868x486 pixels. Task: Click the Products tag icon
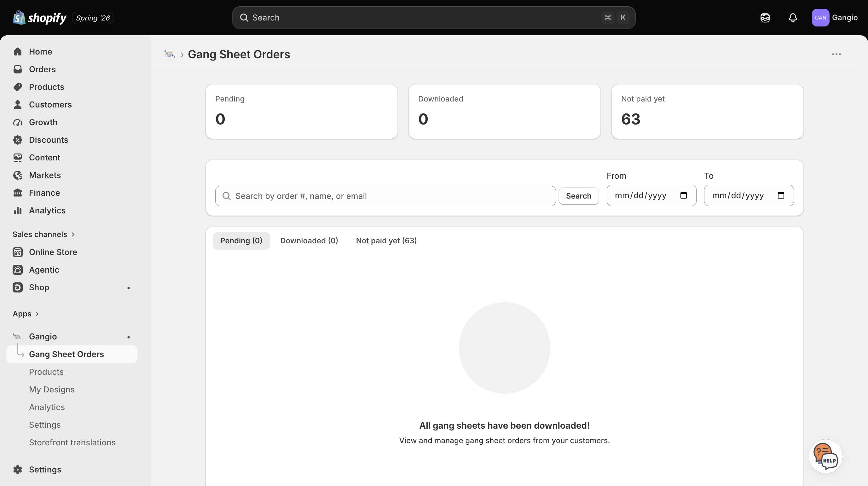click(x=18, y=87)
